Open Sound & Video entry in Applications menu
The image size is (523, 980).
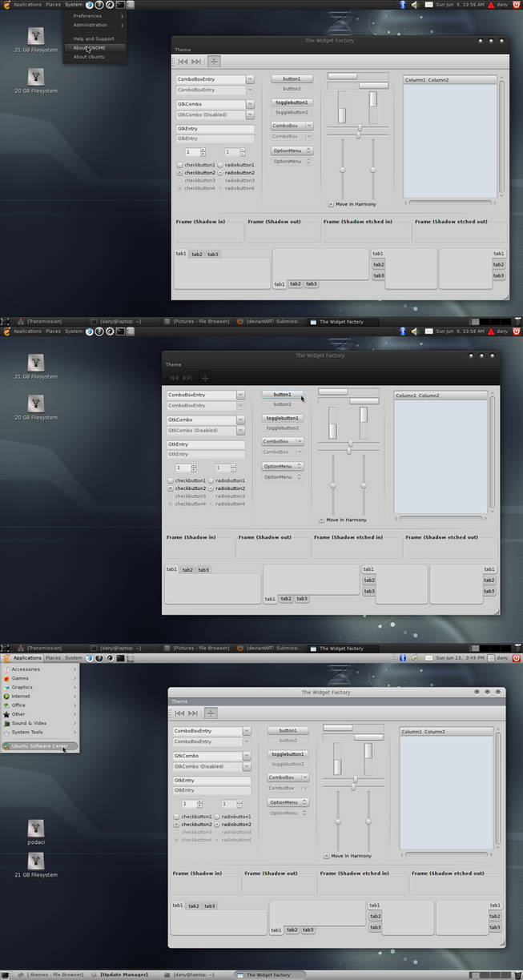coord(40,723)
